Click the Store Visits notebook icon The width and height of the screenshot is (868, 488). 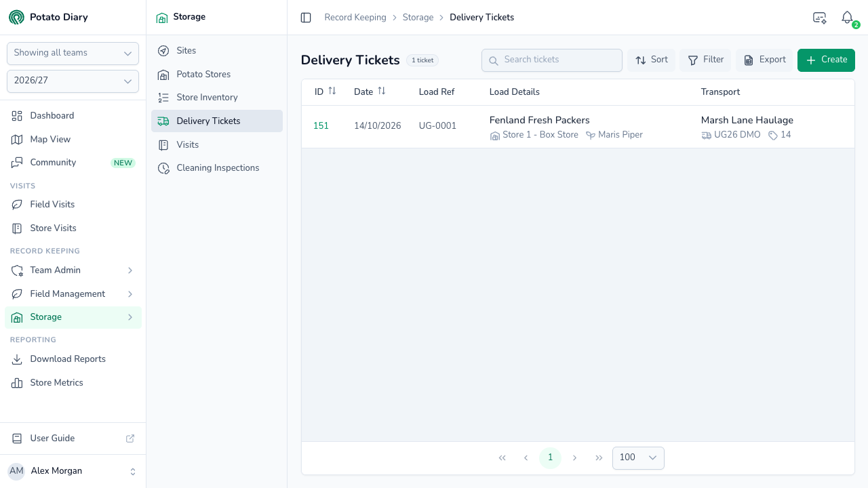18,228
